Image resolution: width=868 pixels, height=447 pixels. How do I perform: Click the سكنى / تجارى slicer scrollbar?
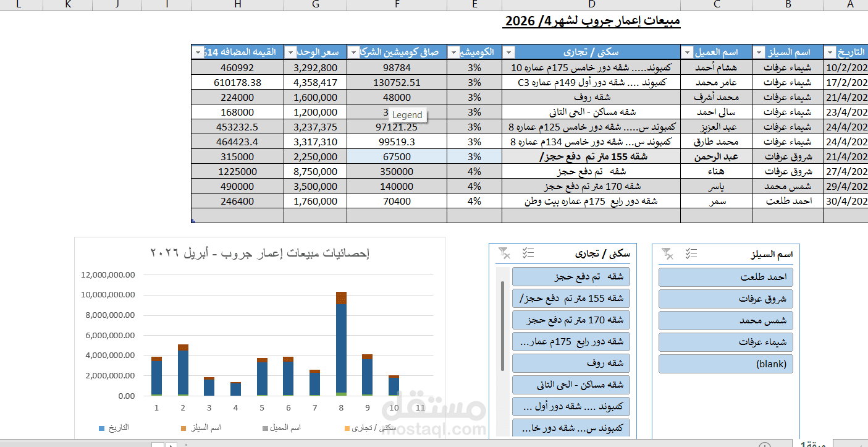[502, 326]
